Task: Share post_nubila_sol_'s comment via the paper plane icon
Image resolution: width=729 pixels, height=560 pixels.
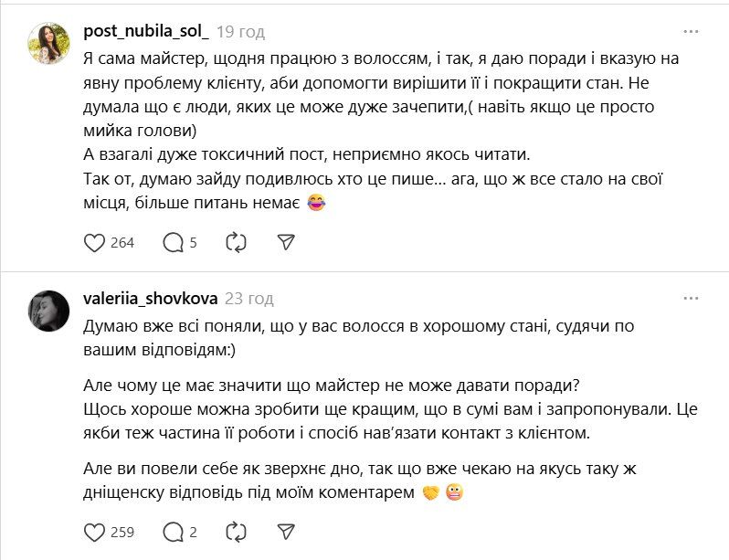Action: 286,242
